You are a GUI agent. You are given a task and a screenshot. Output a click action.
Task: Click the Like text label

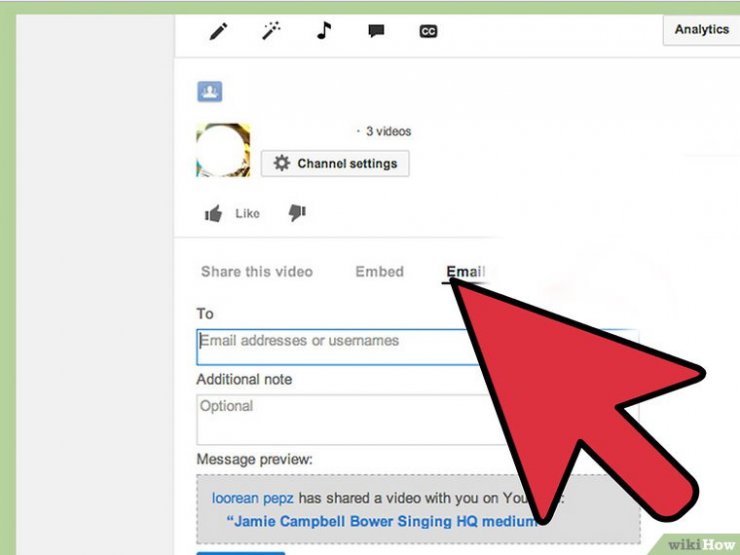click(247, 214)
